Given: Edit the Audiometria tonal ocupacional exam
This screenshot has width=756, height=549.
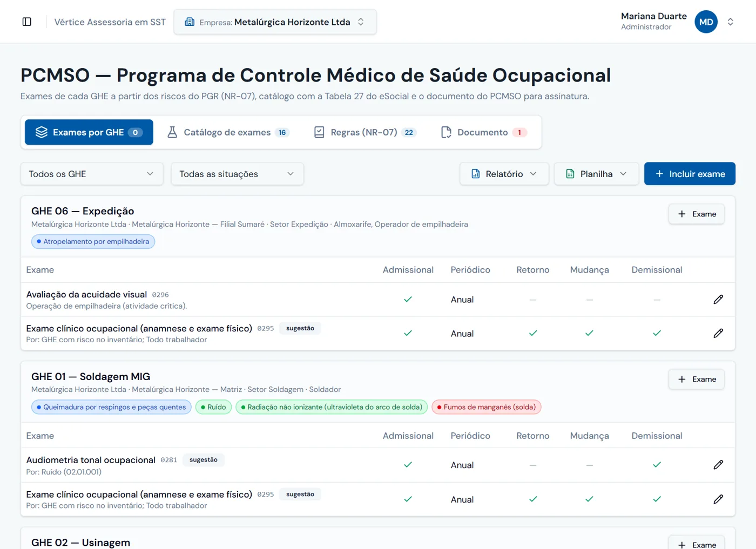Looking at the screenshot, I should tap(718, 465).
